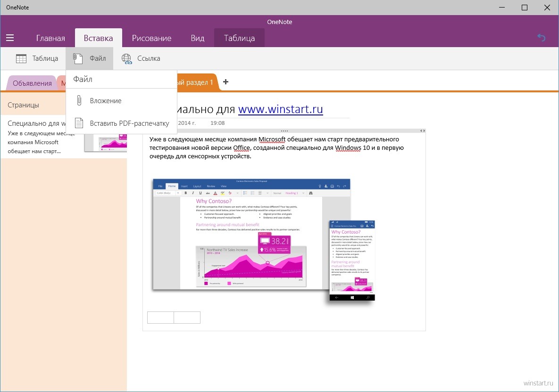The image size is (559, 392).
Task: Close the OneNote window
Action: pyautogui.click(x=547, y=8)
